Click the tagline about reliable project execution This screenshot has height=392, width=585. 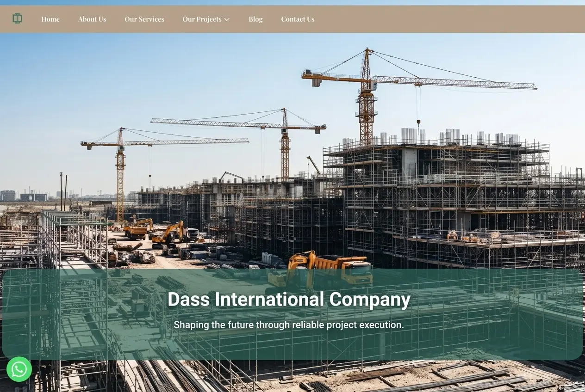(289, 325)
